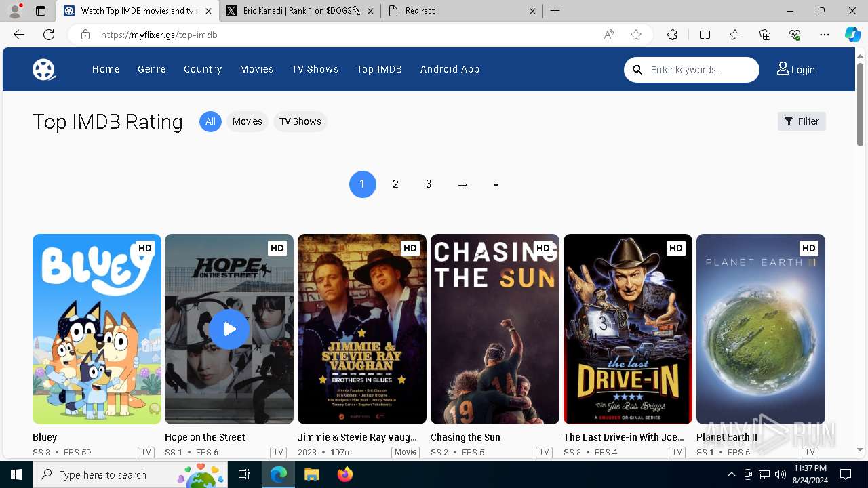Open Jimmie & Stevie Ray Vaughan title

[357, 437]
